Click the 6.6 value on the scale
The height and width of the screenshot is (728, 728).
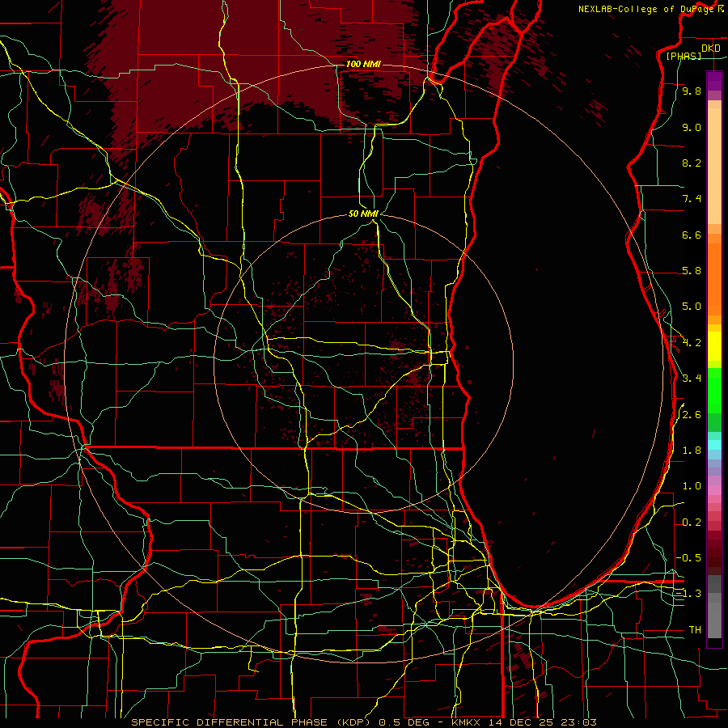(692, 235)
